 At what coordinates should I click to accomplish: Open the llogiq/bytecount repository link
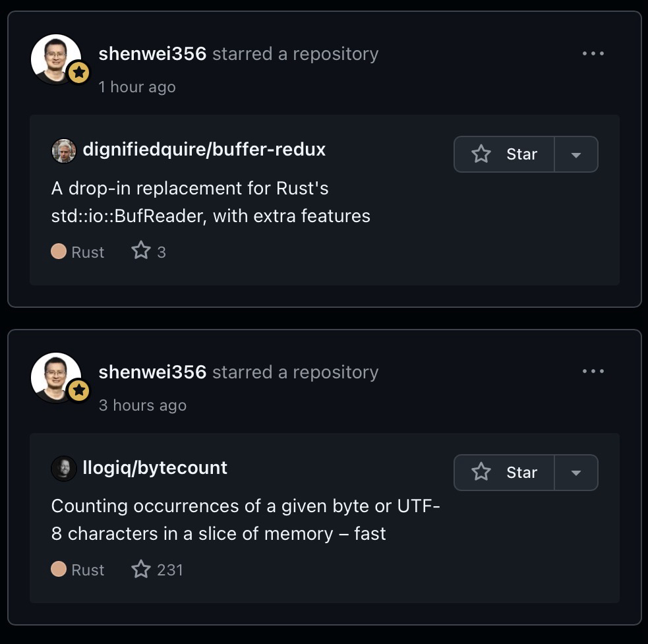[155, 468]
